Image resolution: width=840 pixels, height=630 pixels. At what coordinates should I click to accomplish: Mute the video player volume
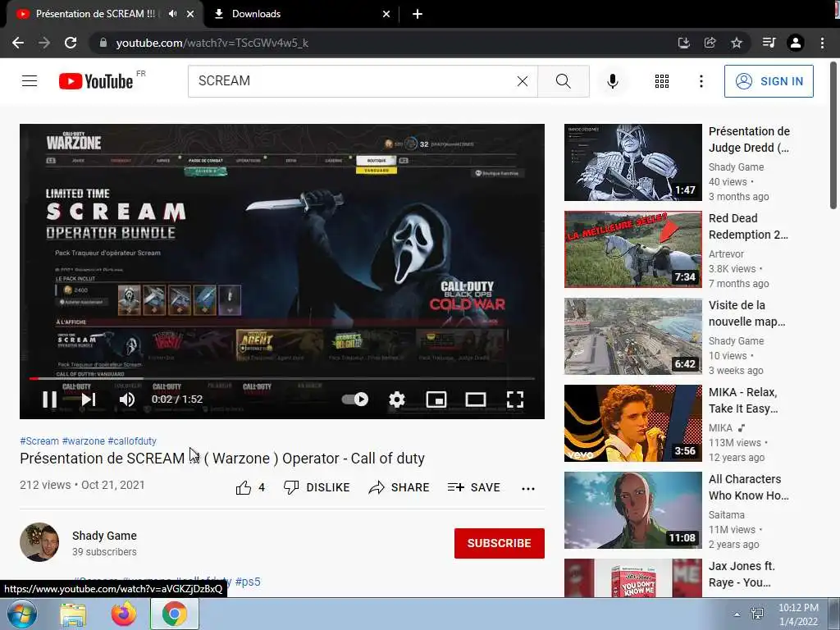pyautogui.click(x=127, y=399)
